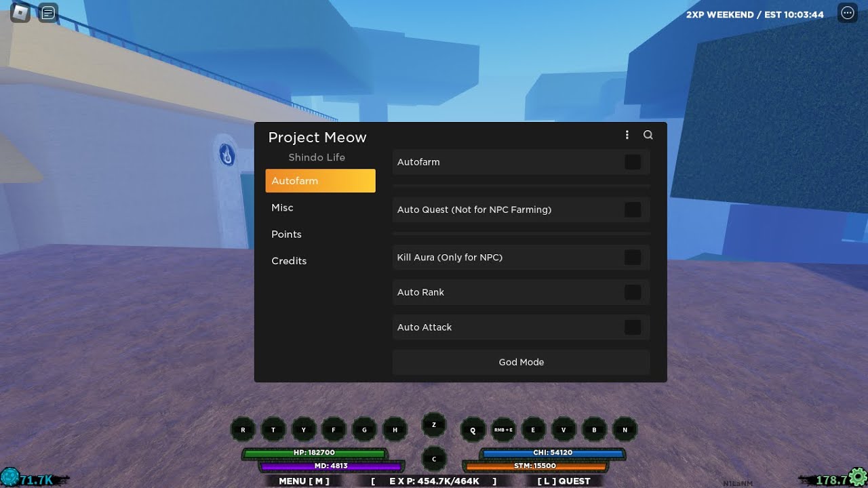
Task: Click the 2XP WEEKEND / EST clock text
Action: [755, 14]
